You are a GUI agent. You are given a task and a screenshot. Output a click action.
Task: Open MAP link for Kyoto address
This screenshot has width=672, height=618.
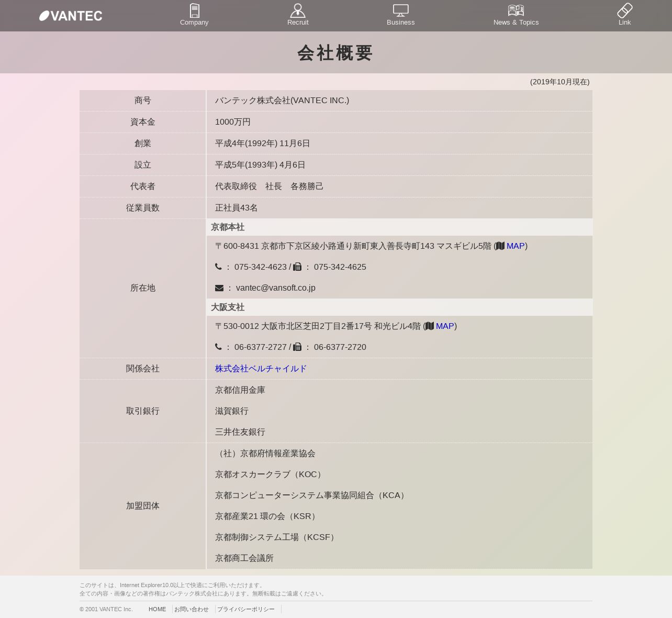click(516, 246)
